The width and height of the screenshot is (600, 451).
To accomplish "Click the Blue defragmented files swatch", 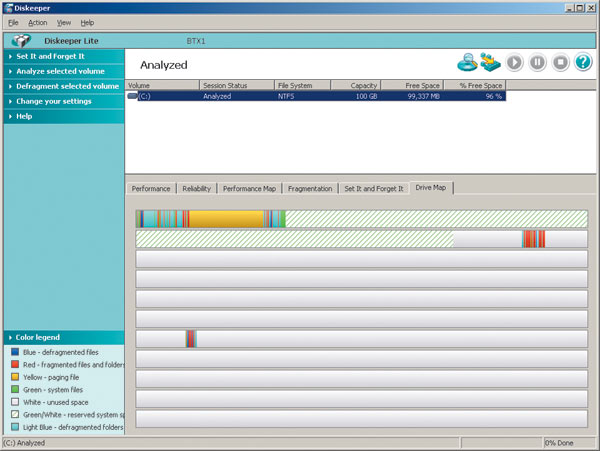I will tap(15, 352).
